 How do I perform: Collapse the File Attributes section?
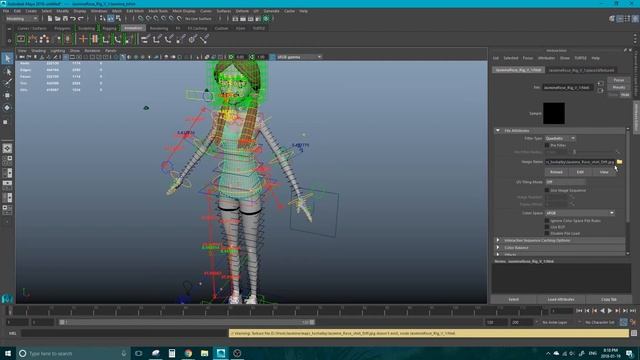click(x=498, y=131)
